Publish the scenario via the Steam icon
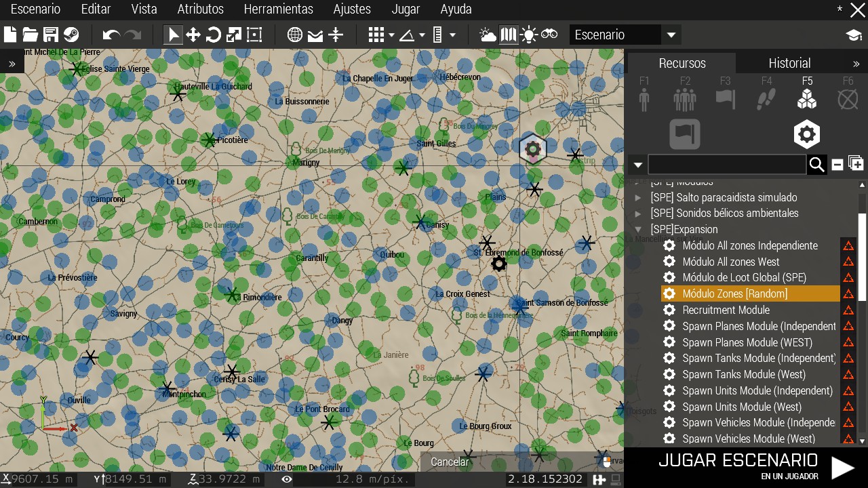This screenshot has width=868, height=488. coord(71,35)
